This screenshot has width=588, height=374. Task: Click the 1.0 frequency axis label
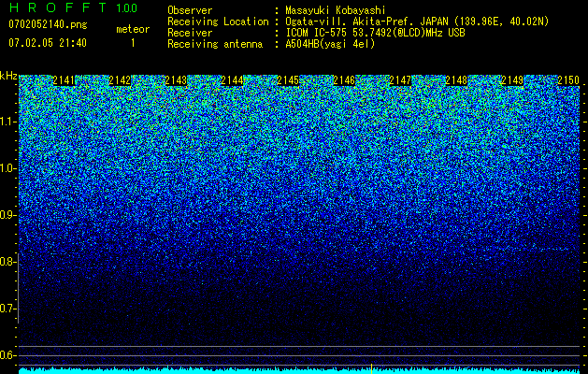click(7, 168)
